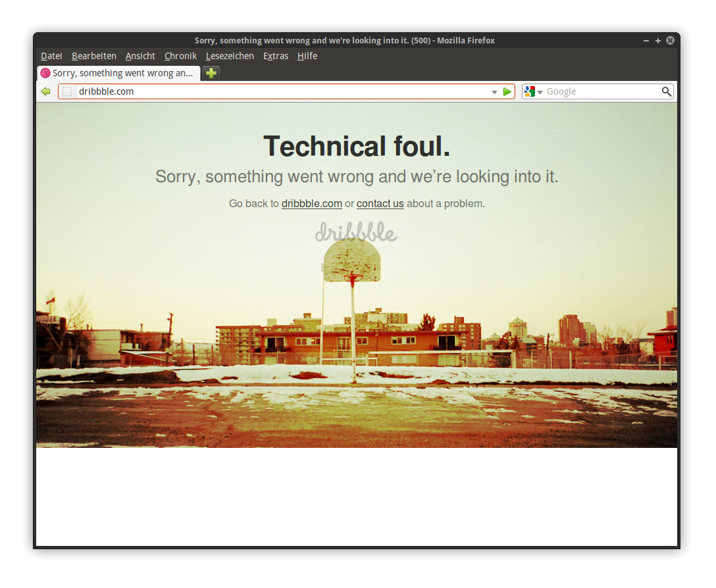Follow the 'contact us' link
The width and height of the screenshot is (716, 588).
click(380, 204)
